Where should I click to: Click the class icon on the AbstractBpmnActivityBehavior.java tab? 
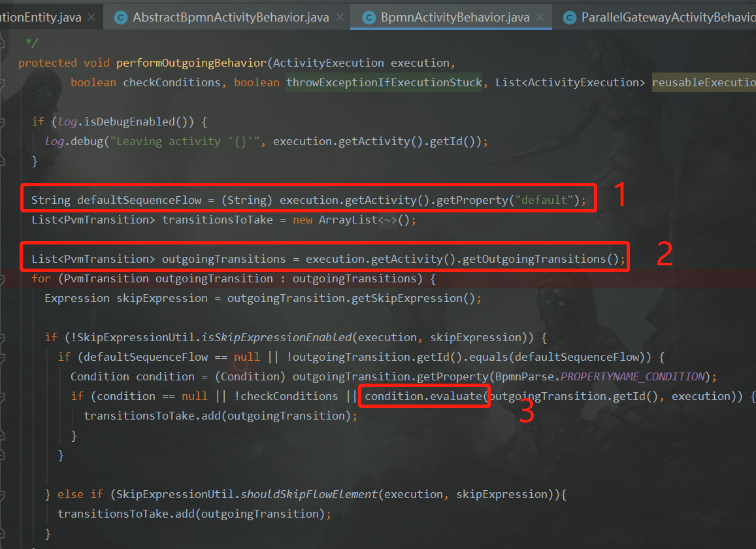[x=120, y=18]
